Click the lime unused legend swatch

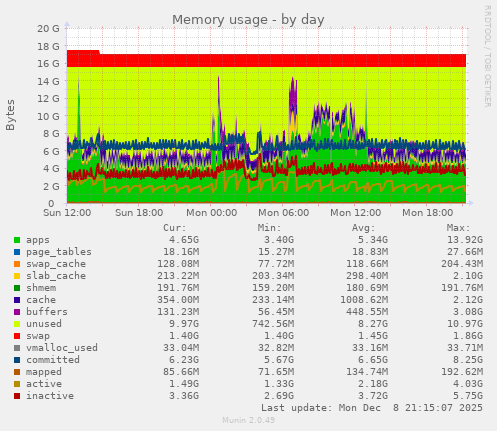pos(17,324)
